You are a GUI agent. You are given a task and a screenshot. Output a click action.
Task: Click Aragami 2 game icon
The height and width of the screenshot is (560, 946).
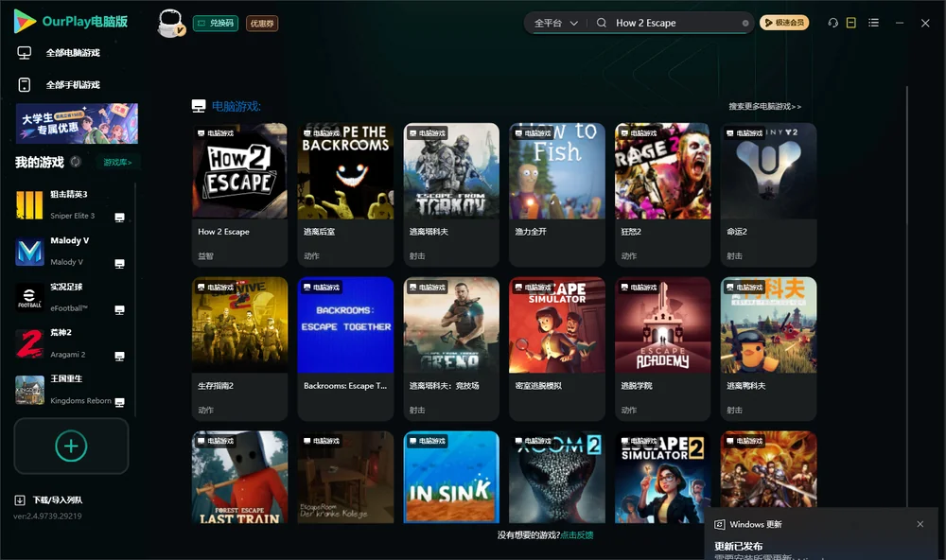[x=29, y=343]
